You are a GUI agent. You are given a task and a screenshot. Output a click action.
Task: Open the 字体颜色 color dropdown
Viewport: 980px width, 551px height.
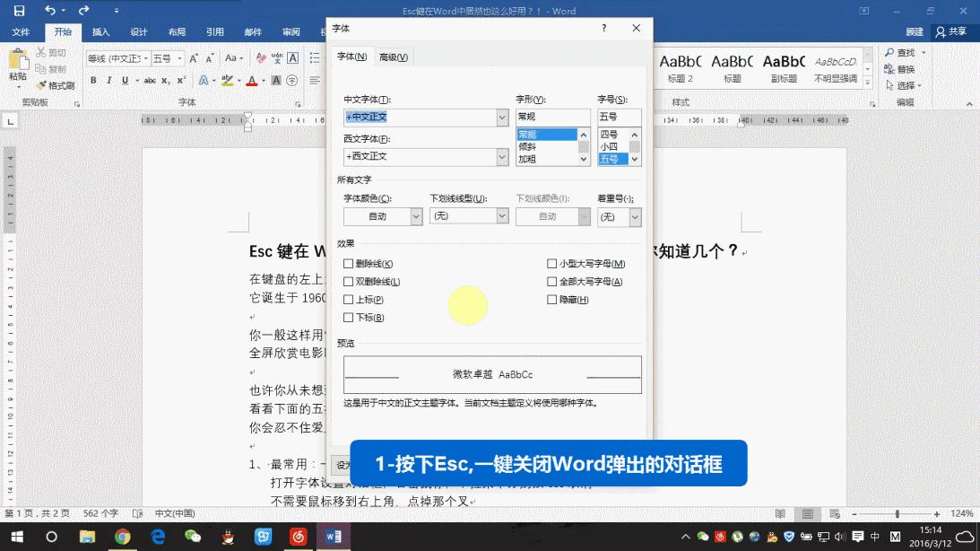(x=414, y=215)
